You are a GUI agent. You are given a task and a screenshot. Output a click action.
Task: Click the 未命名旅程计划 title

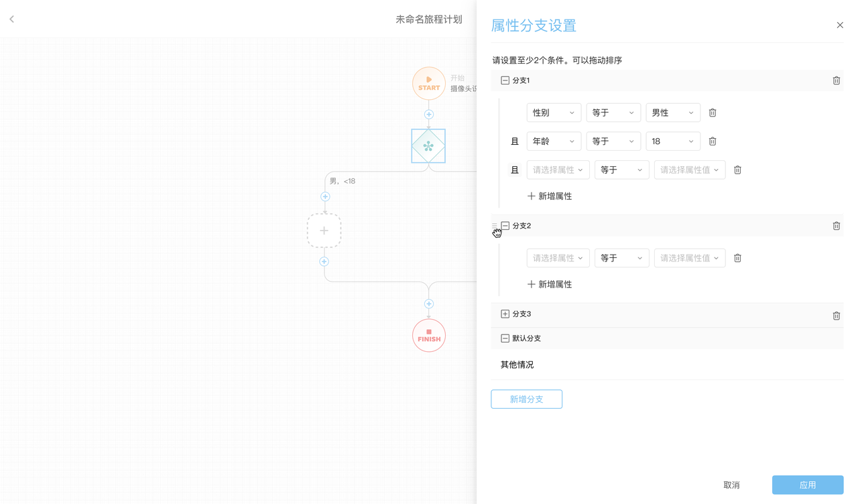[429, 19]
